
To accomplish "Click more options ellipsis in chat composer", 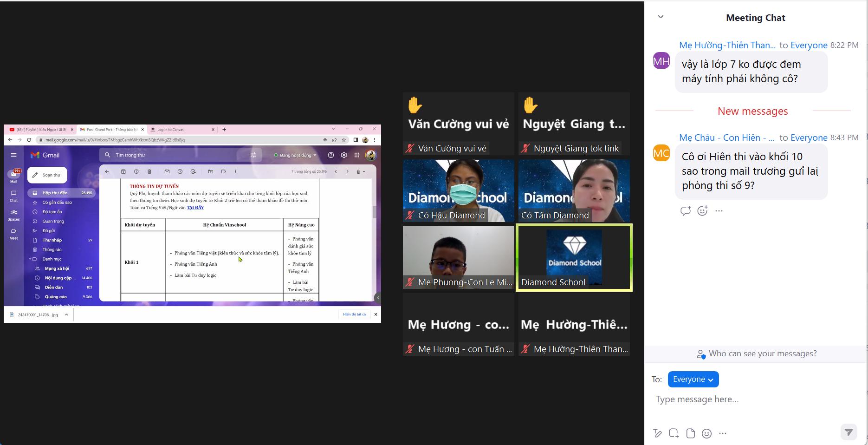I will [x=723, y=433].
